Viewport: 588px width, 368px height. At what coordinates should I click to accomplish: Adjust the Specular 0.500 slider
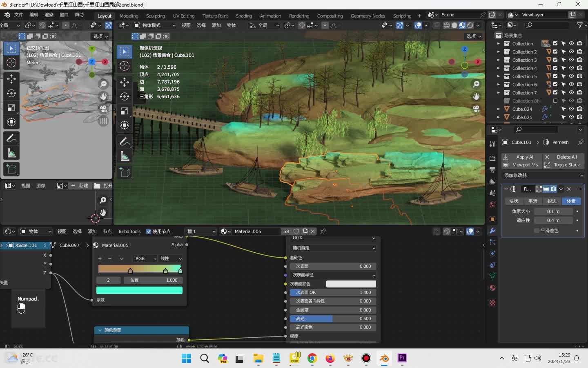(x=333, y=319)
